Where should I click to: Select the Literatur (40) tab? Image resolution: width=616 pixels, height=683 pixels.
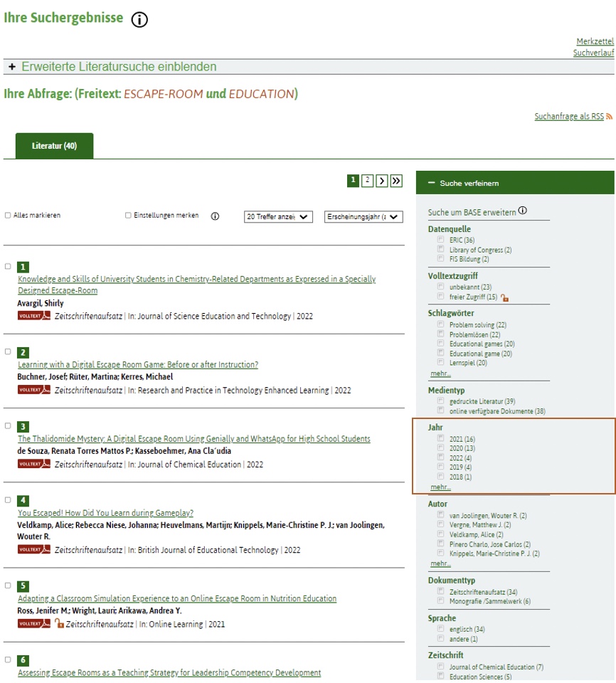pos(54,146)
